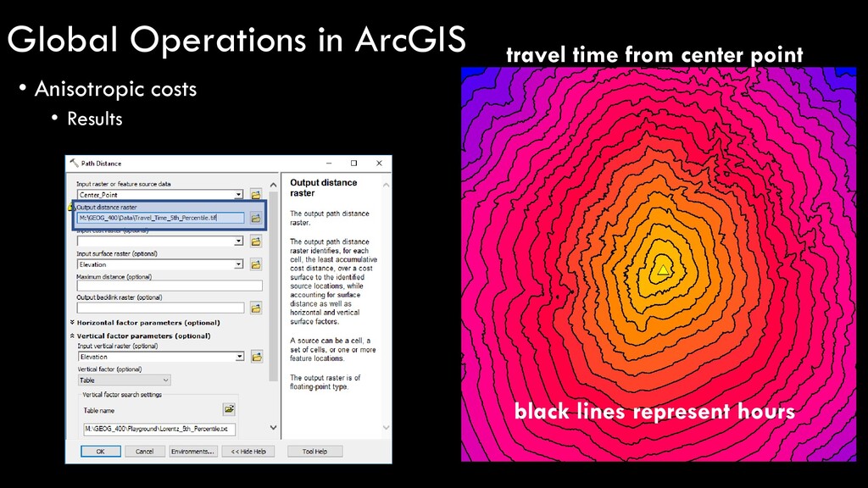Click the Maximum distance input field
This screenshot has height=488, width=868.
pyautogui.click(x=170, y=286)
